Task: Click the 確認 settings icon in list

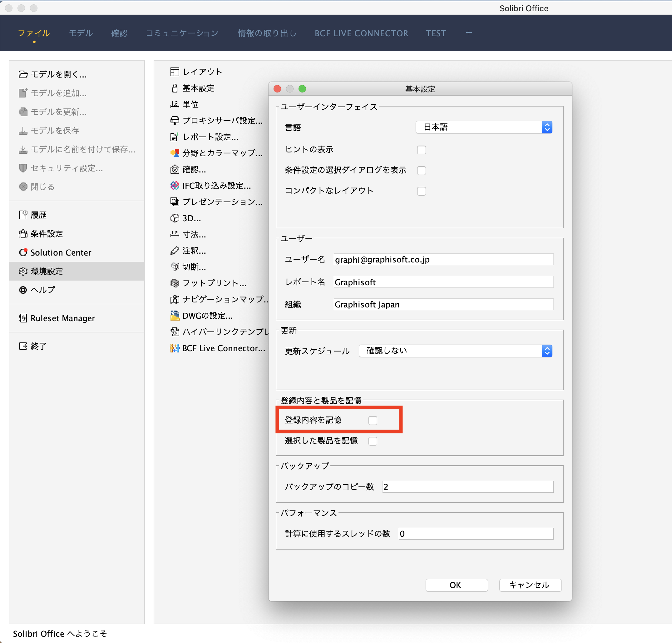Action: [175, 169]
